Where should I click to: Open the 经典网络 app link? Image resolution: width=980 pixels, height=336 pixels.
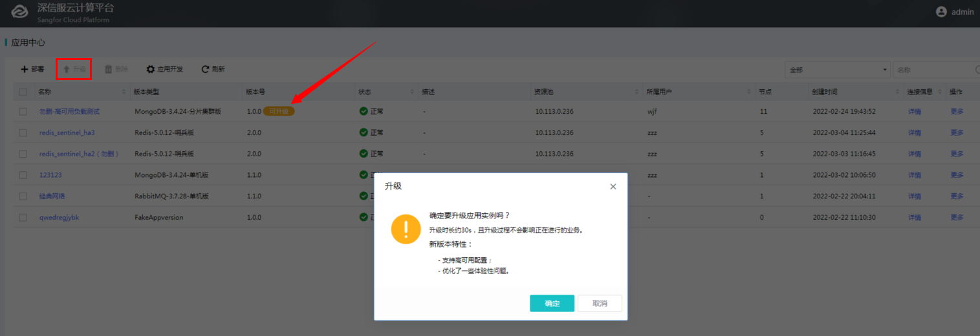(52, 196)
